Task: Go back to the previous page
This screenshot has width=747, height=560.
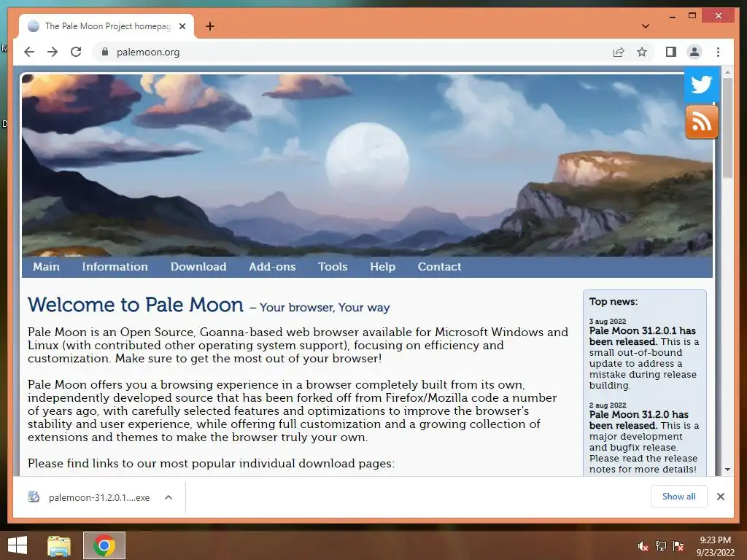Action: pyautogui.click(x=29, y=52)
